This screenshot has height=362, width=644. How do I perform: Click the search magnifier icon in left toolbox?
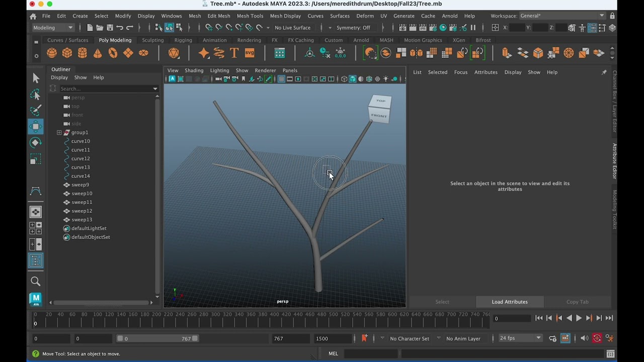pos(36,282)
